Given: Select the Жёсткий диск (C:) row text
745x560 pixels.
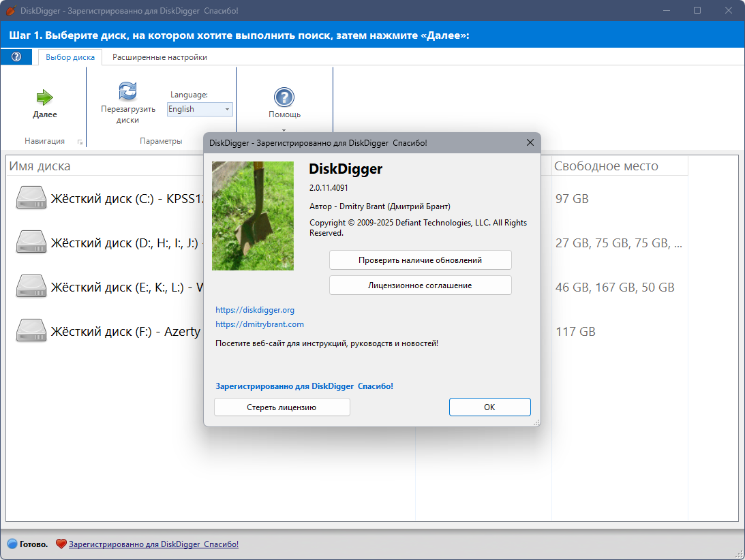Looking at the screenshot, I should click(128, 198).
